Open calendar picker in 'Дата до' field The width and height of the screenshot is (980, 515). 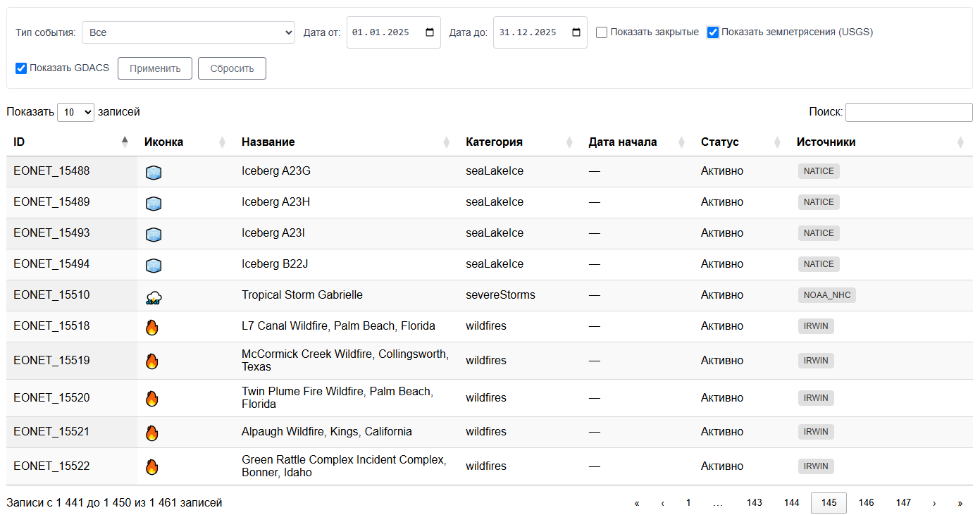pos(576,32)
